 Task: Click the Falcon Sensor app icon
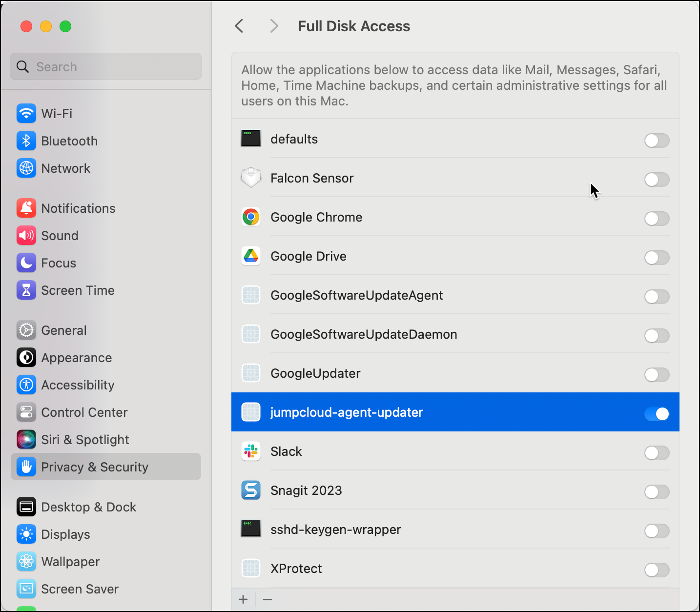(251, 178)
